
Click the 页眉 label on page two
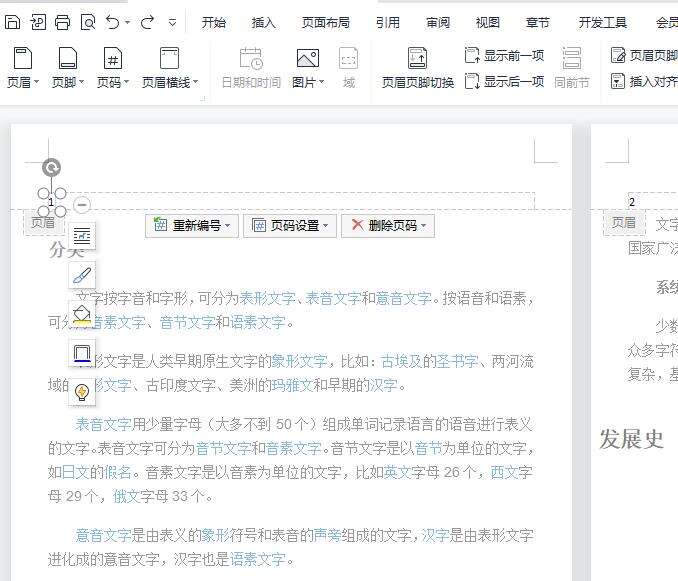pyautogui.click(x=624, y=223)
